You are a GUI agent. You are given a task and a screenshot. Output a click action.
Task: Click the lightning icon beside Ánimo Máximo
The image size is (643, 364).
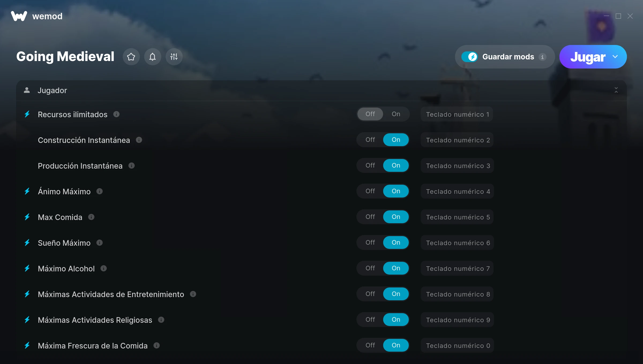coord(27,191)
